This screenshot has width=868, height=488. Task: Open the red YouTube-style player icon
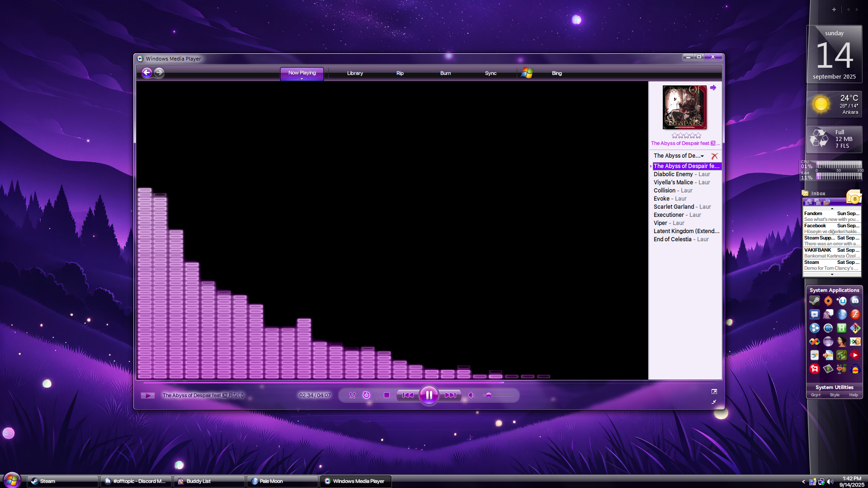click(x=855, y=355)
